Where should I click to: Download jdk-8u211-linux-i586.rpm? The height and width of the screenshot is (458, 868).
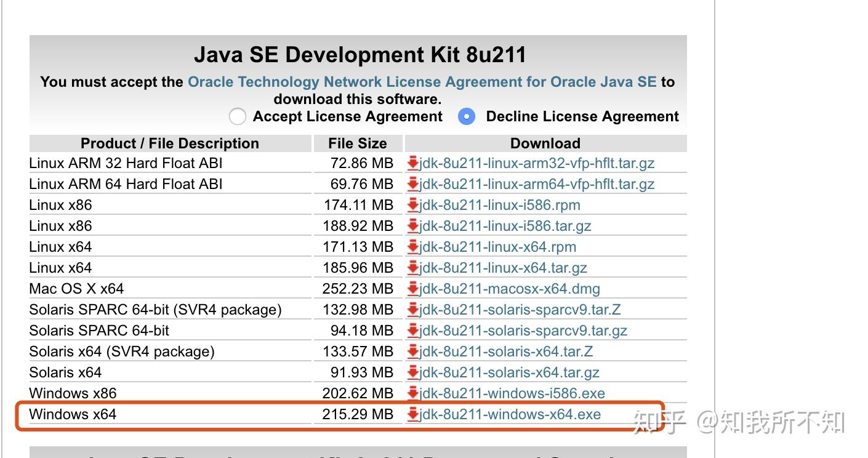500,205
